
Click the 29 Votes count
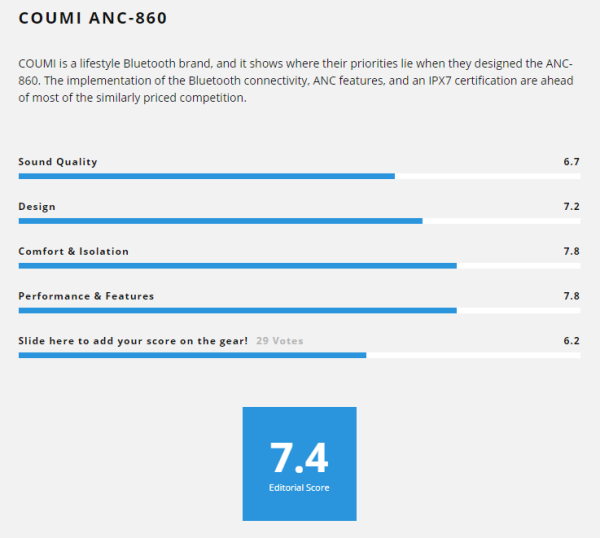click(280, 341)
